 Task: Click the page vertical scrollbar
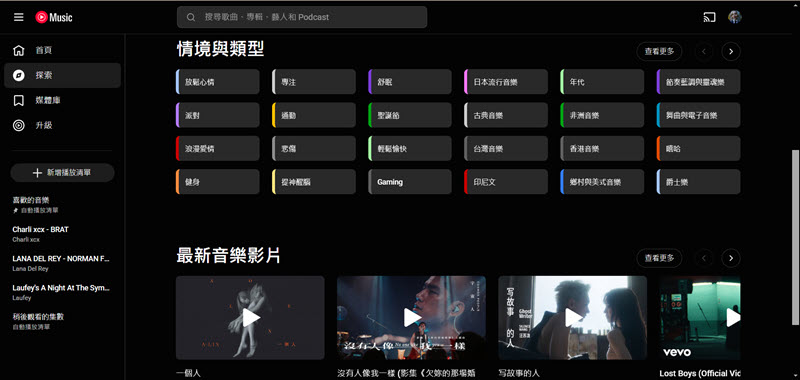tap(795, 237)
